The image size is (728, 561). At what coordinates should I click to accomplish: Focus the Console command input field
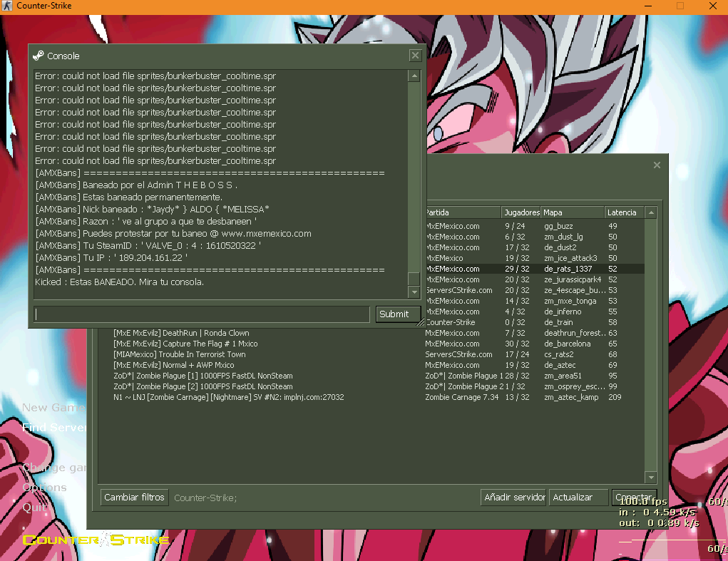coord(202,314)
